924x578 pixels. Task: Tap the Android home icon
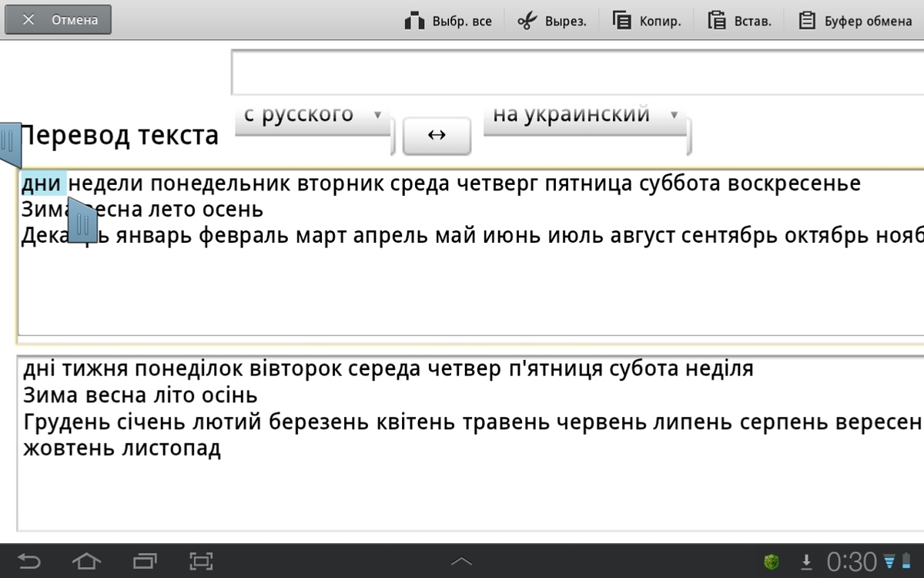click(86, 561)
